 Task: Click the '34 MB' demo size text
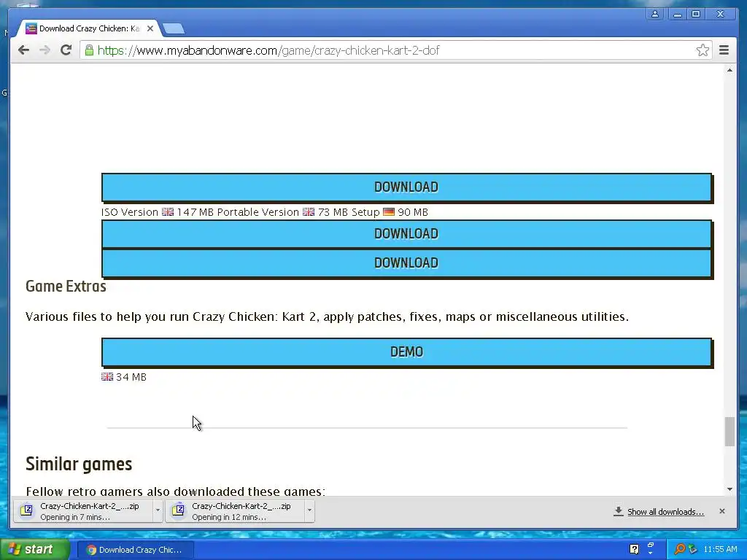pyautogui.click(x=131, y=377)
